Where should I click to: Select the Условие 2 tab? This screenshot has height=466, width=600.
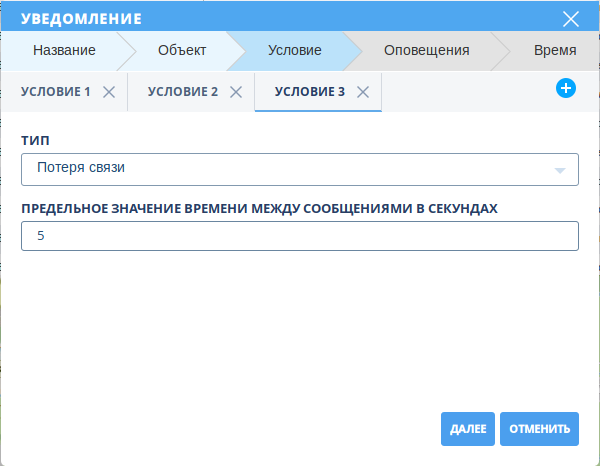pyautogui.click(x=183, y=92)
